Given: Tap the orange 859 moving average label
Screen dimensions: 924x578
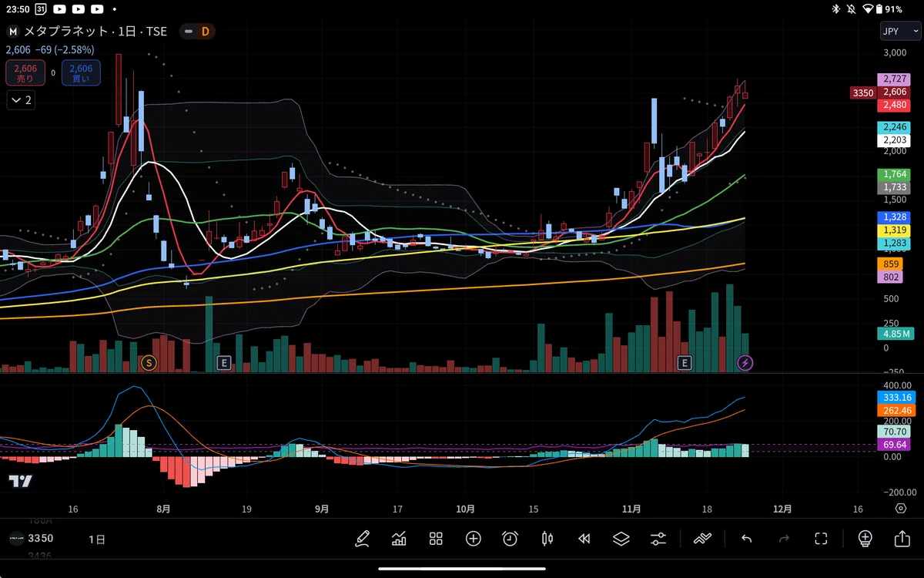Looking at the screenshot, I should (892, 264).
